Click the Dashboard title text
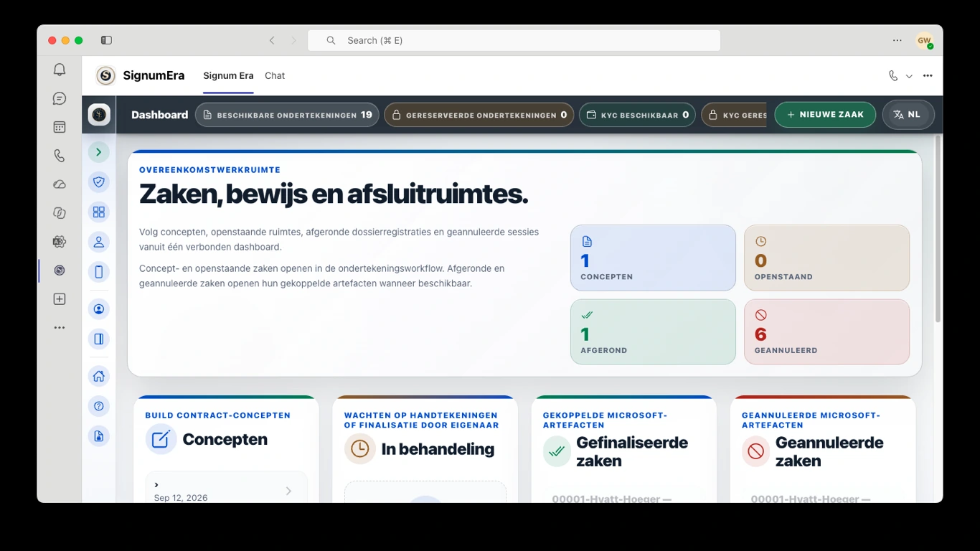980x551 pixels. coord(159,115)
